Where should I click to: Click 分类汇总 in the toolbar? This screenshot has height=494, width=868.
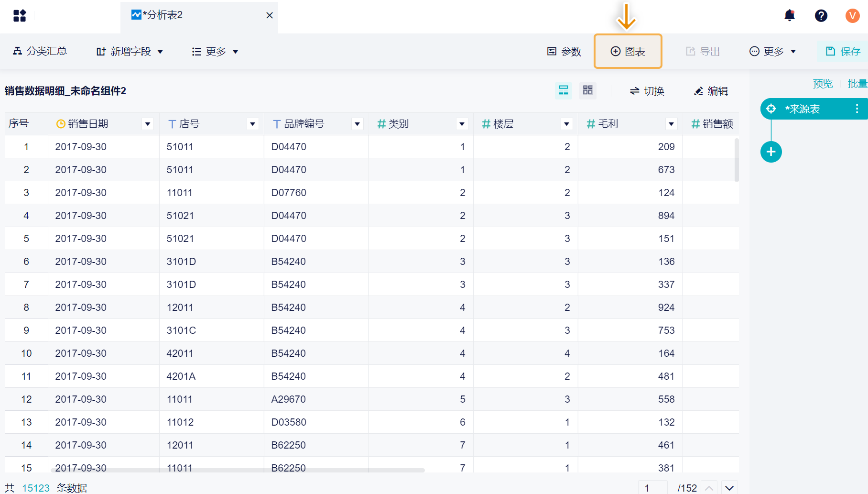click(40, 51)
